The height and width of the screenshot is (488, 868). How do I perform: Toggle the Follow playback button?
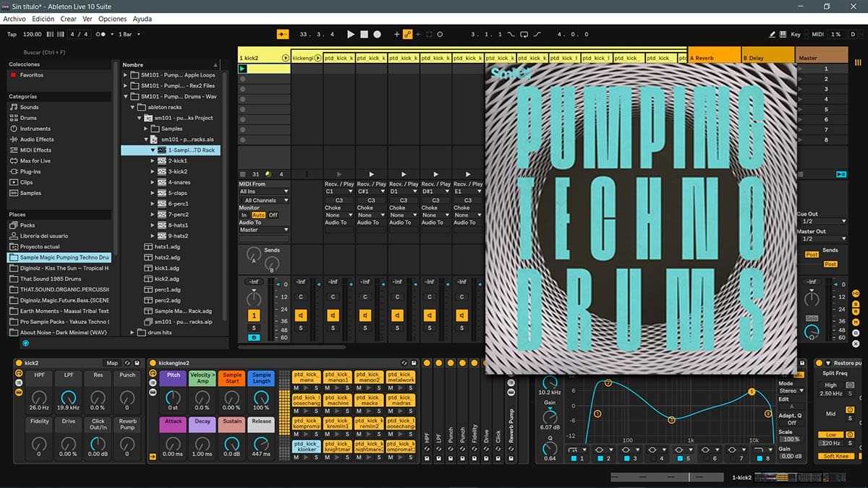pyautogui.click(x=283, y=34)
